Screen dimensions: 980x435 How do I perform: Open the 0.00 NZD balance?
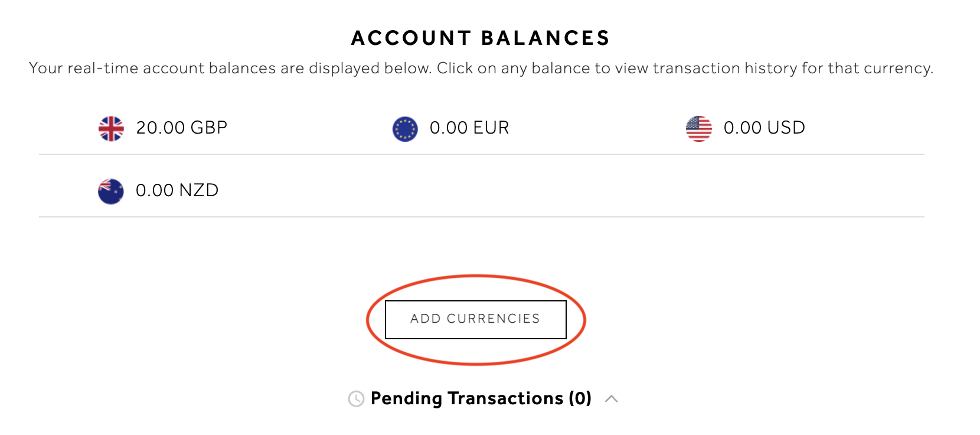177,190
